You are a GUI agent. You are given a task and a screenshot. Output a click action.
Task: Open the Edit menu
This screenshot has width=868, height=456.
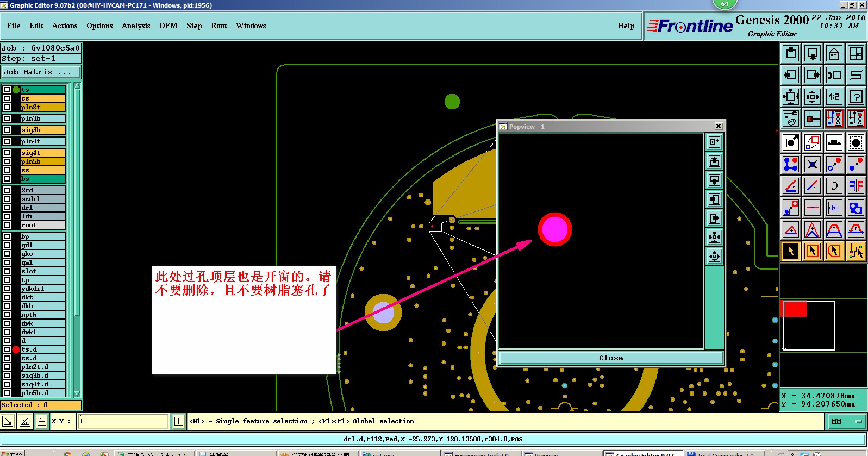(x=36, y=26)
